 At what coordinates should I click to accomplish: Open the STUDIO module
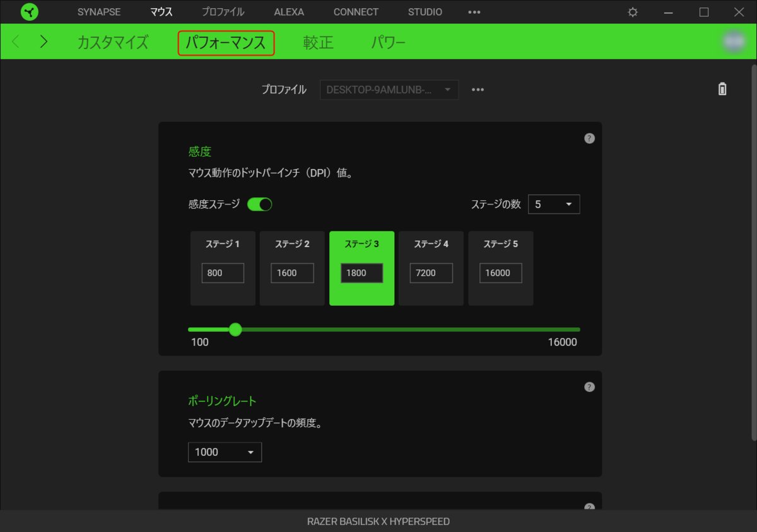pos(425,12)
